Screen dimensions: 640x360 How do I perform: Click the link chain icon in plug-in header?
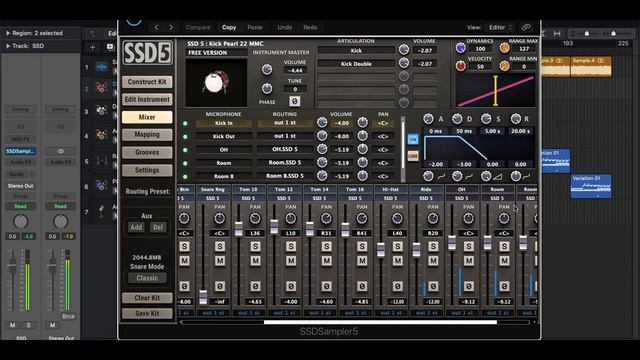coord(526,27)
